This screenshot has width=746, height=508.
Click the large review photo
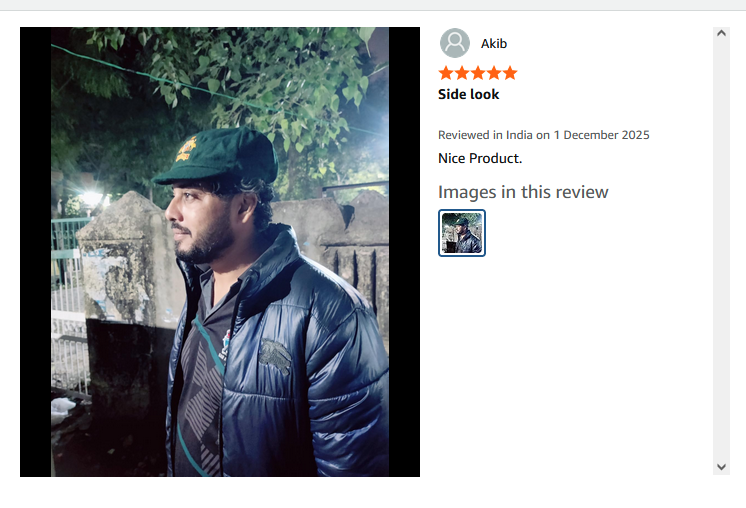point(220,252)
